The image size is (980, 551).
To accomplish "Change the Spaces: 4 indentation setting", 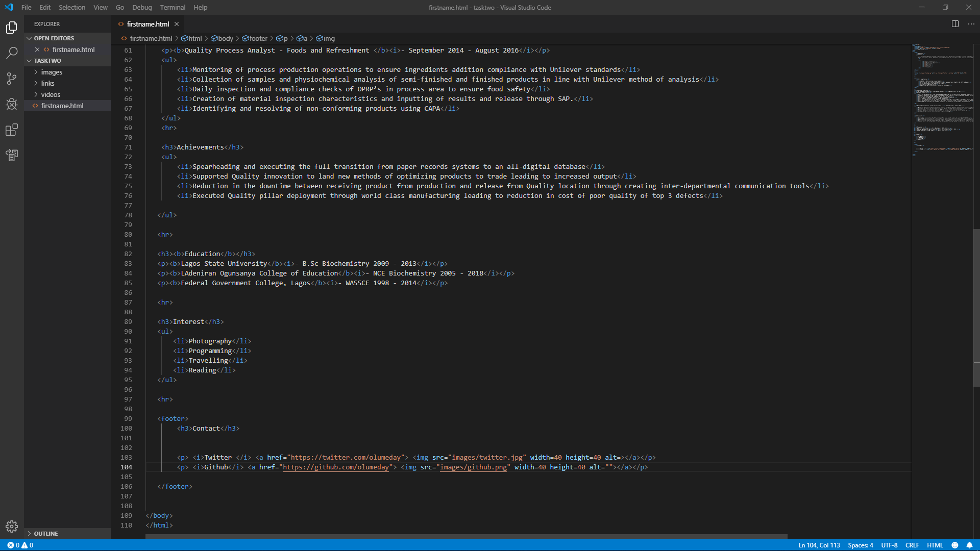I will (861, 545).
